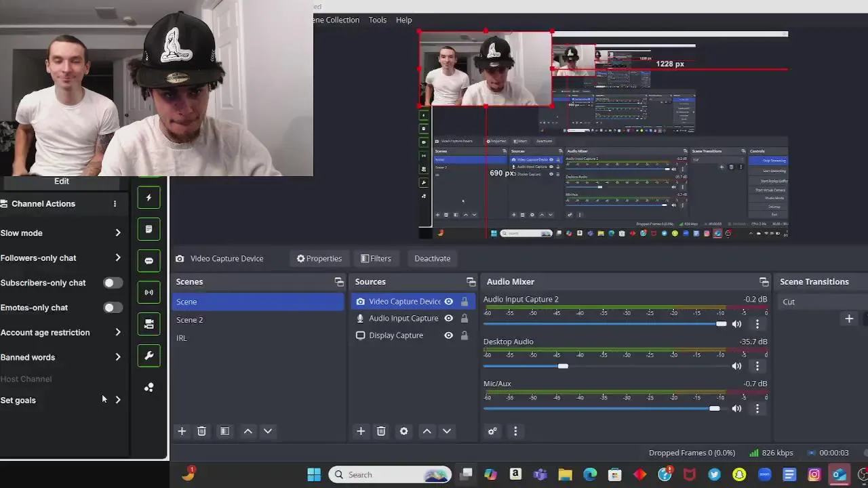The width and height of the screenshot is (868, 488).
Task: Select Display Capture source row
Action: pos(413,335)
